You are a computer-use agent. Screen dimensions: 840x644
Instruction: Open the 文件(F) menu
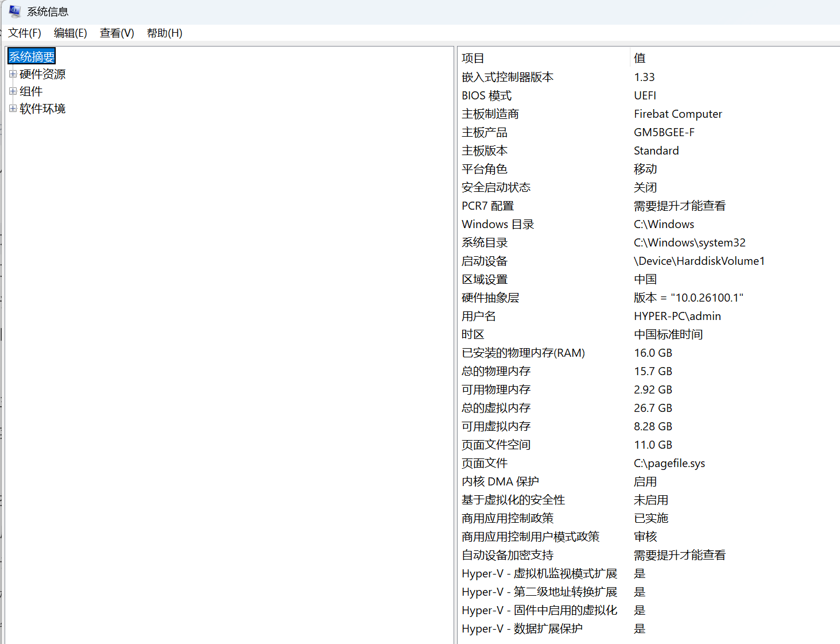pyautogui.click(x=25, y=33)
